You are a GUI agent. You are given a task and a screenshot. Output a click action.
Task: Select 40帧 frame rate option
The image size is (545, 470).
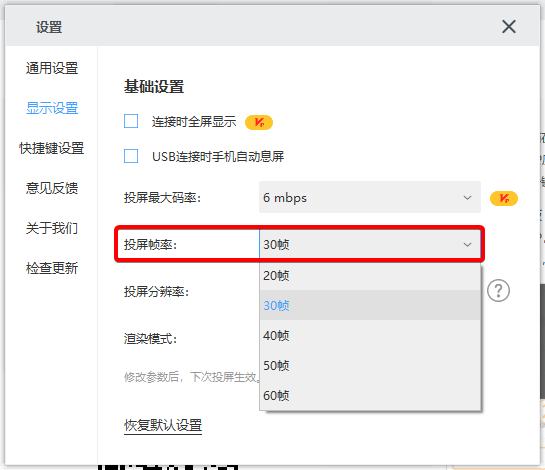(370, 335)
